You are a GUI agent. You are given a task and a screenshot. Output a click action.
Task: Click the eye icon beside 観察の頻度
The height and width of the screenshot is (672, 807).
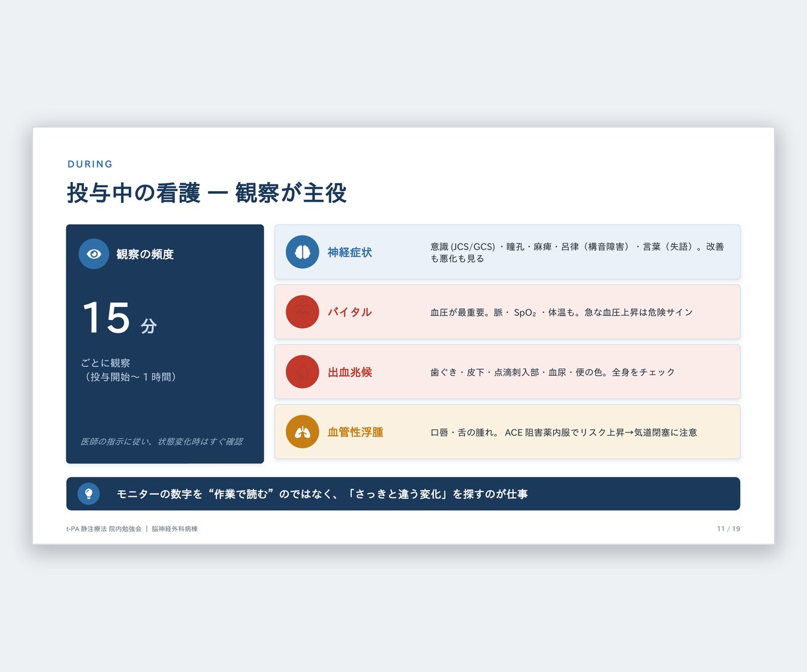[x=94, y=254]
